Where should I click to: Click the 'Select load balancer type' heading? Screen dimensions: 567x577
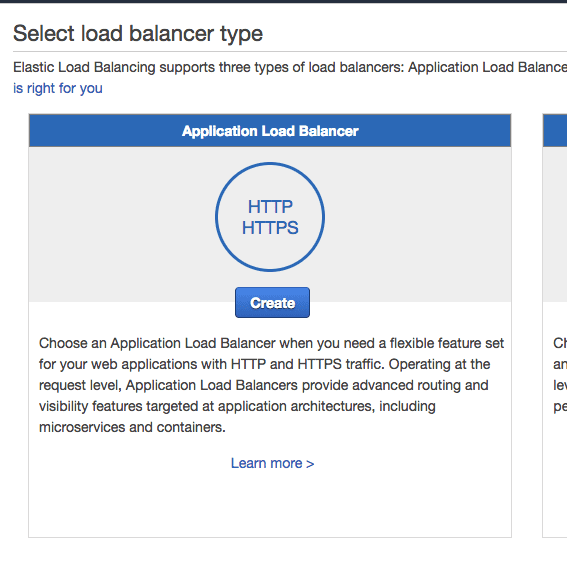138,33
